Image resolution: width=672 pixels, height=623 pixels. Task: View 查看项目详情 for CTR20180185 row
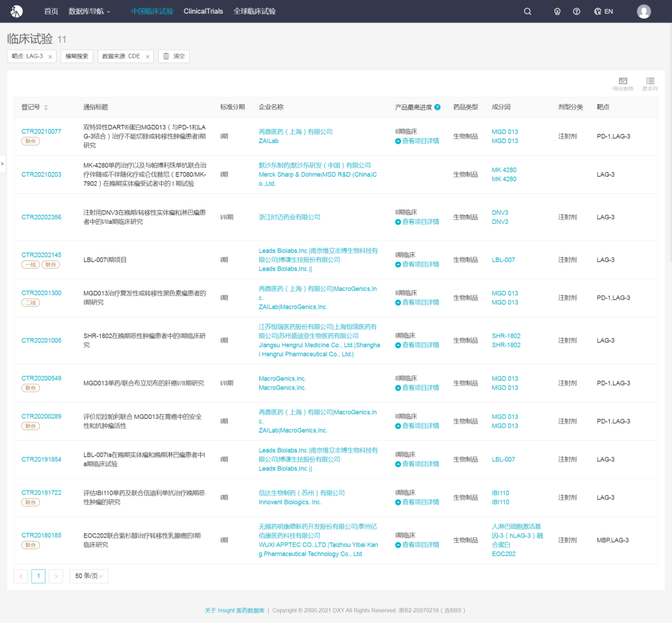click(417, 545)
